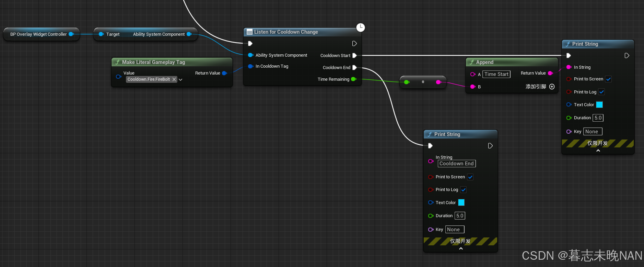This screenshot has width=644, height=267.
Task: Click the Target input pin
Action: coord(101,34)
